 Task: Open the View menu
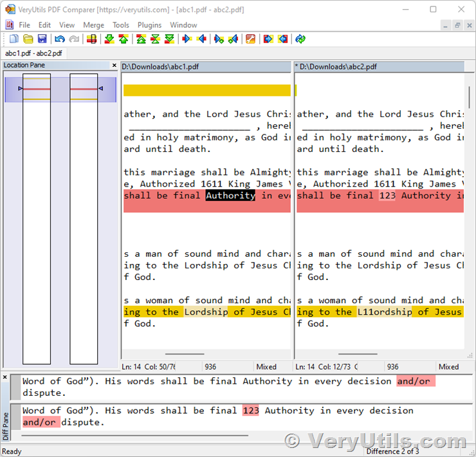[67, 25]
